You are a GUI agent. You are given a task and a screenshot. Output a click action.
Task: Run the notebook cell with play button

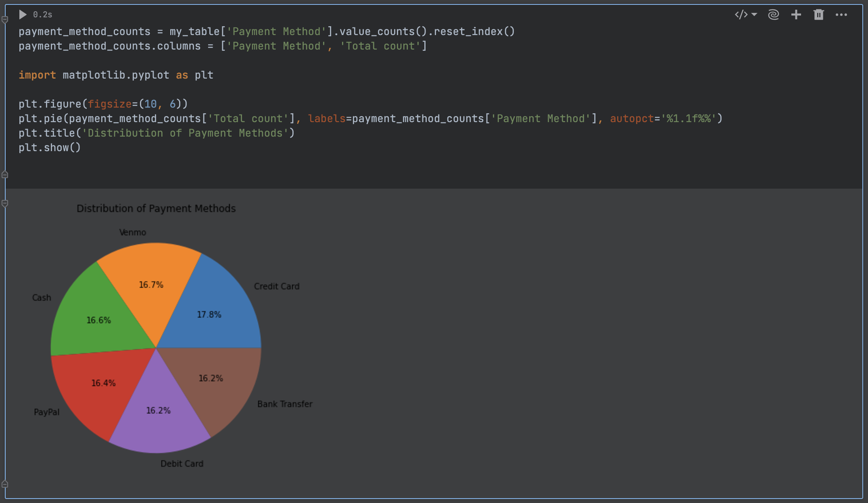pos(23,15)
